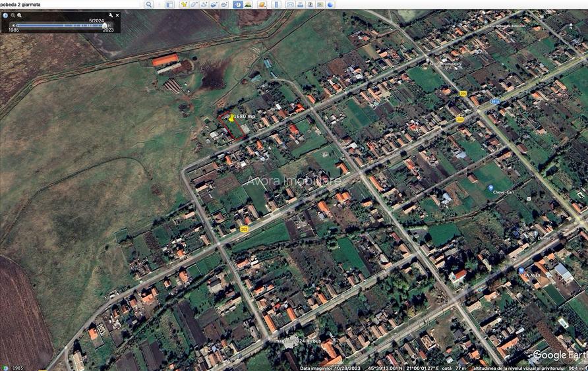Select the Add Path tool
The width and height of the screenshot is (588, 371).
click(x=204, y=5)
